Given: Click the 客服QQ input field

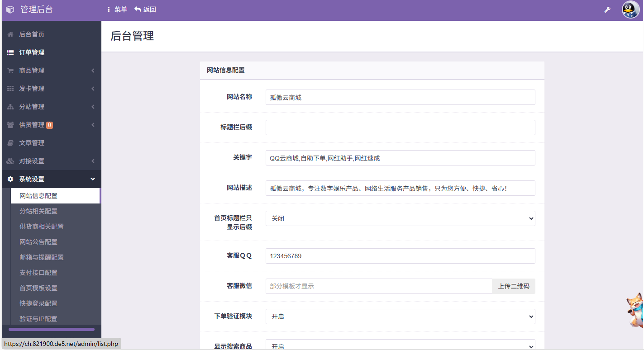Looking at the screenshot, I should (x=400, y=256).
